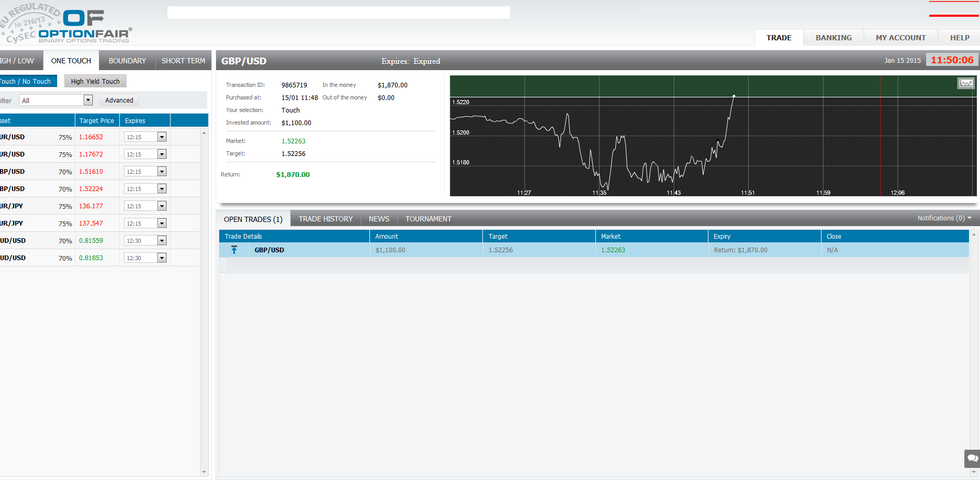Select the AUD/USD row with target 0.81559
The width and height of the screenshot is (980, 480).
click(31, 240)
